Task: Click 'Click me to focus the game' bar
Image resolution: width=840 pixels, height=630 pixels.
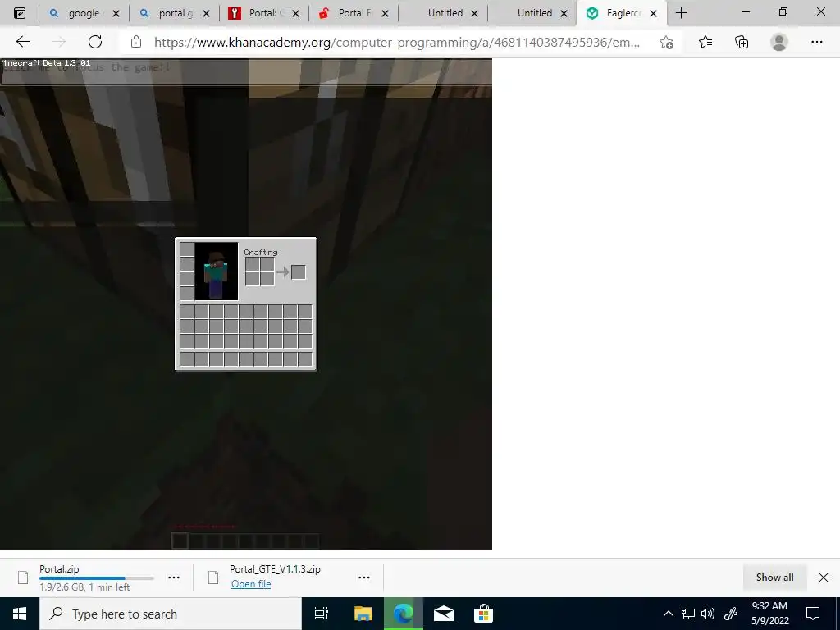Action: click(x=246, y=72)
